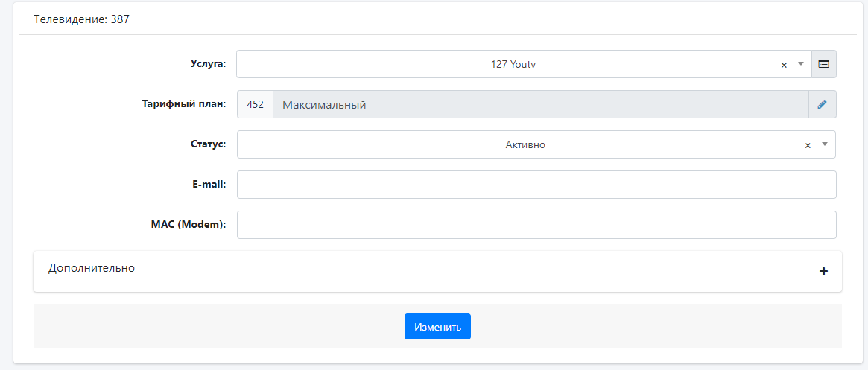Focus the E-mail input field
The image size is (868, 370).
536,185
